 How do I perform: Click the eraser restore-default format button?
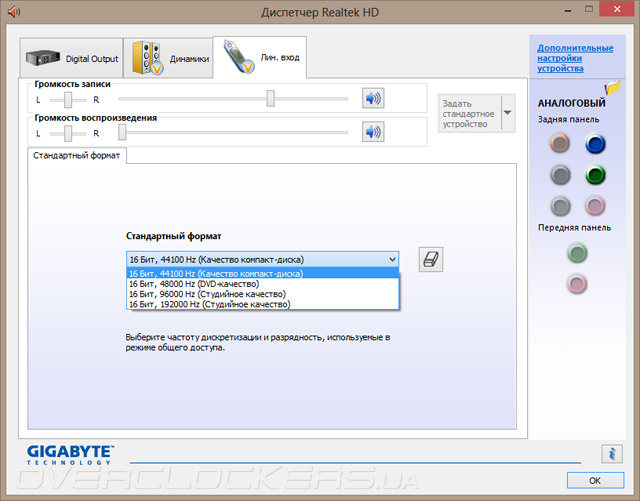pos(431,259)
